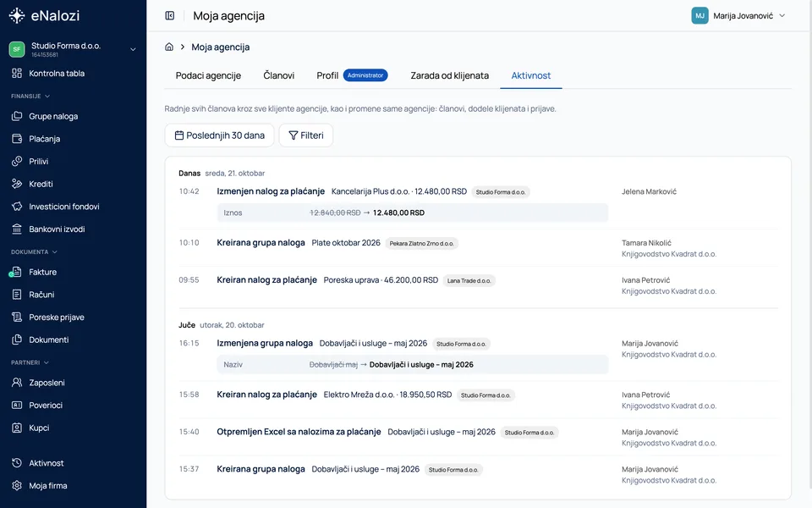Click the Moja agencija breadcrumb link

[x=221, y=47]
